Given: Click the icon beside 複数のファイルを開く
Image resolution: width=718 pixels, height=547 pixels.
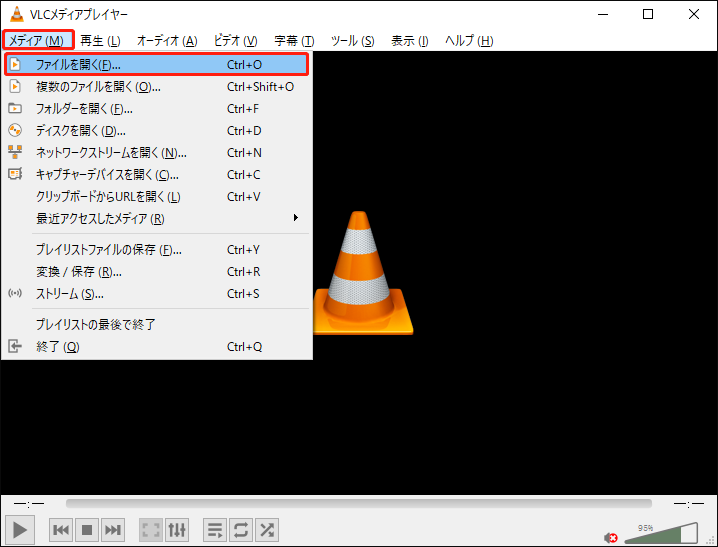Looking at the screenshot, I should pyautogui.click(x=15, y=86).
